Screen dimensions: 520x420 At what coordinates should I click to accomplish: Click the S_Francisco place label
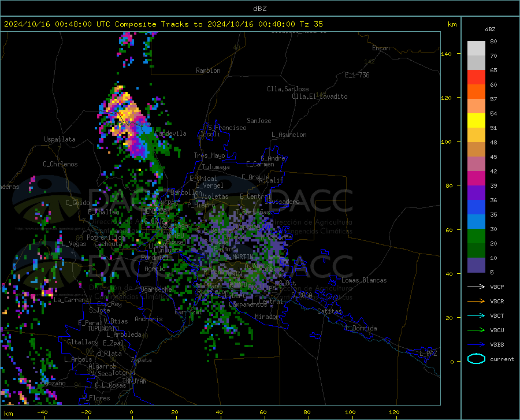click(227, 128)
